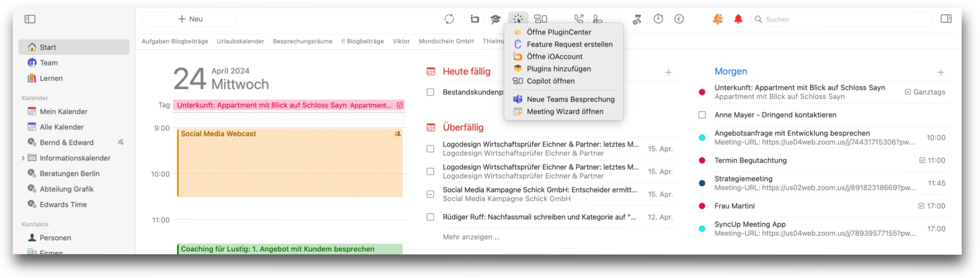Open Personen under Kontakte
The width and height of the screenshot is (980, 278).
tap(74, 238)
